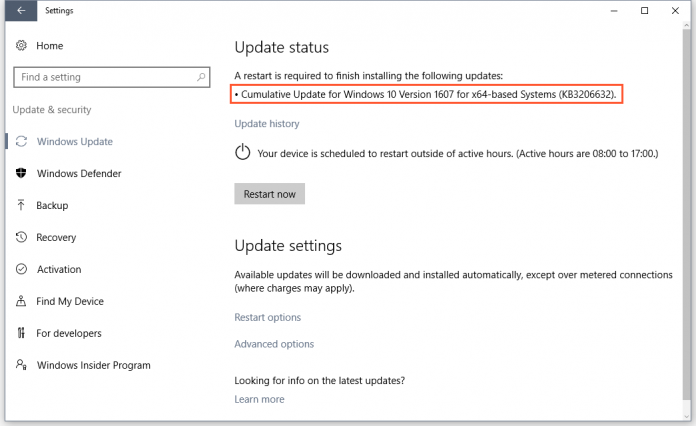
Task: Open the Advanced options link
Action: [x=274, y=344]
